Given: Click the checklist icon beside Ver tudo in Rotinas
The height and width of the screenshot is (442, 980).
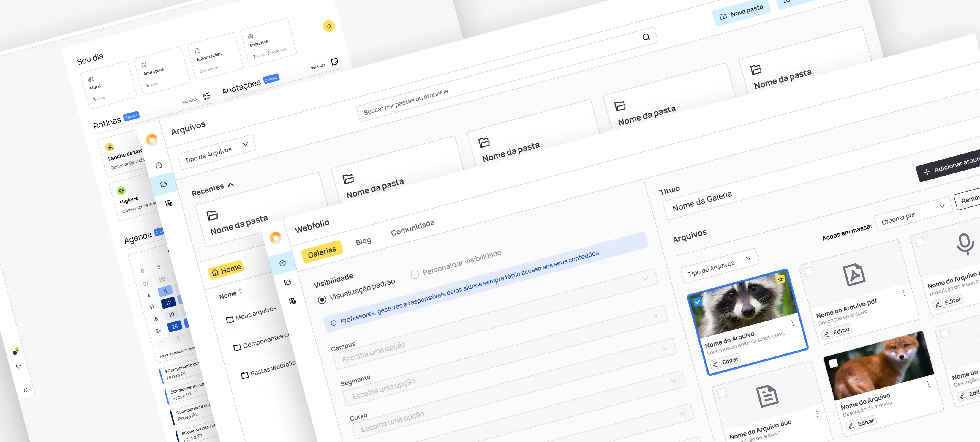Looking at the screenshot, I should coord(206,96).
